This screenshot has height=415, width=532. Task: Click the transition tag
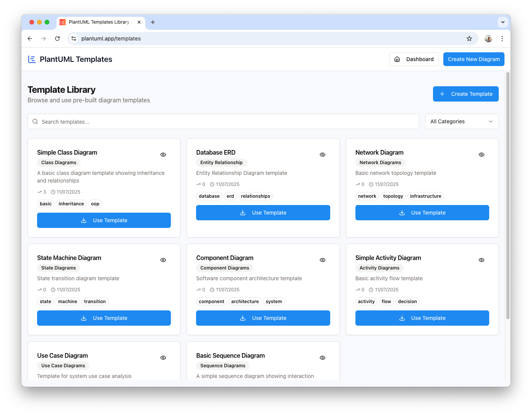[95, 302]
